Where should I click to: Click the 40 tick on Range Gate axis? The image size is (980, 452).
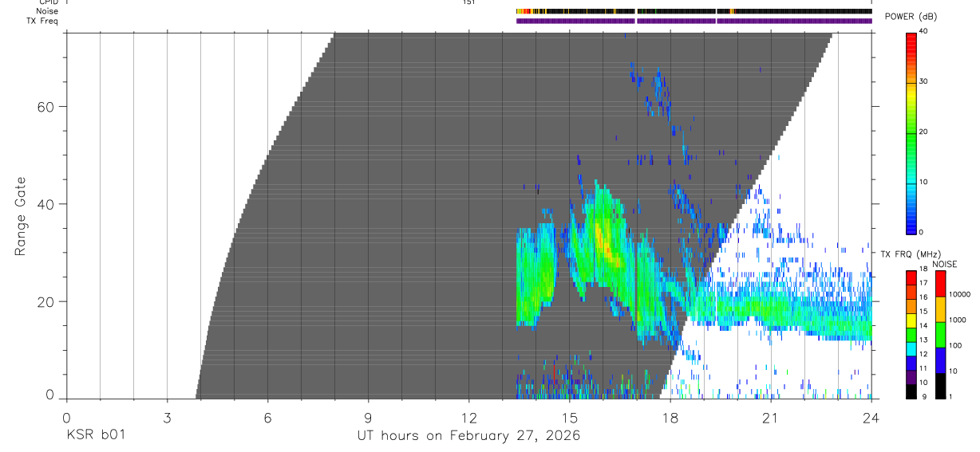(44, 204)
